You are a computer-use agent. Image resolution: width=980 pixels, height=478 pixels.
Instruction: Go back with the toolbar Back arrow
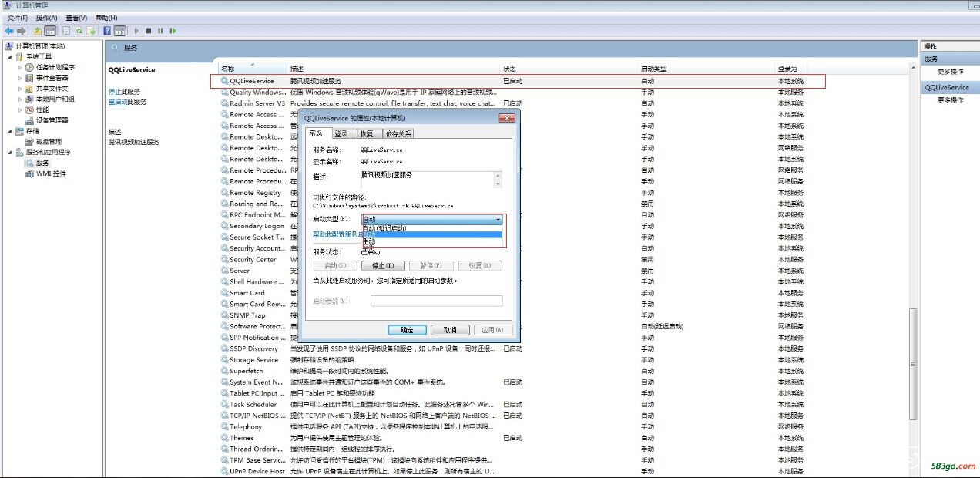(8, 31)
